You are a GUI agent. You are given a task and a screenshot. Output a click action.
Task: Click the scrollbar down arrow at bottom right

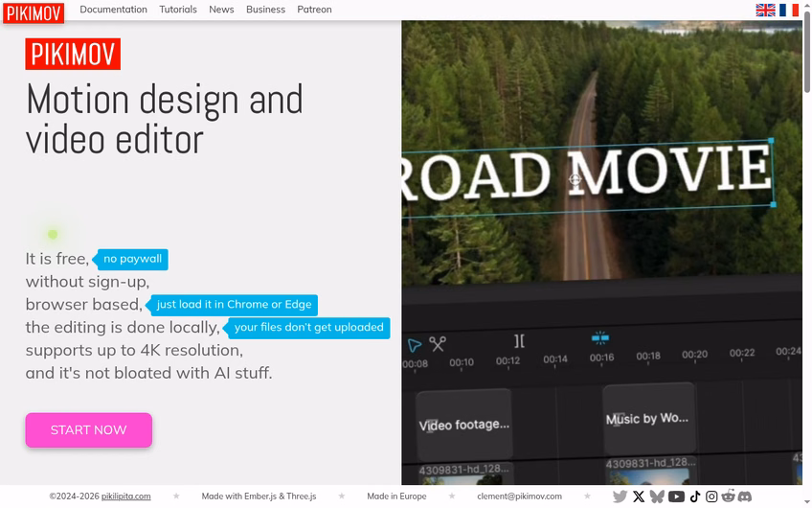tap(807, 504)
